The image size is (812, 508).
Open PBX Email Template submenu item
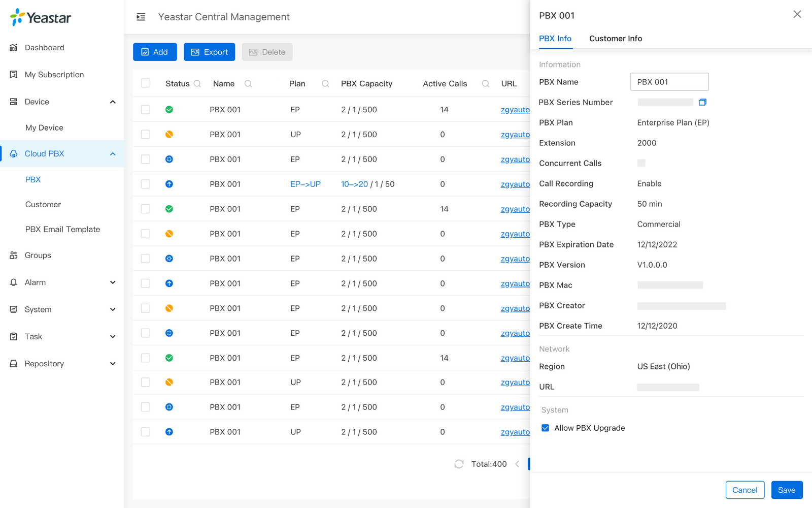click(x=62, y=229)
